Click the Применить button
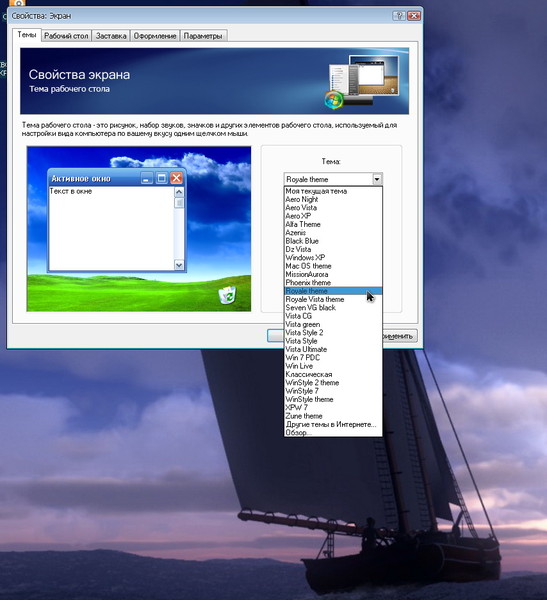The height and width of the screenshot is (600, 547). click(x=400, y=336)
